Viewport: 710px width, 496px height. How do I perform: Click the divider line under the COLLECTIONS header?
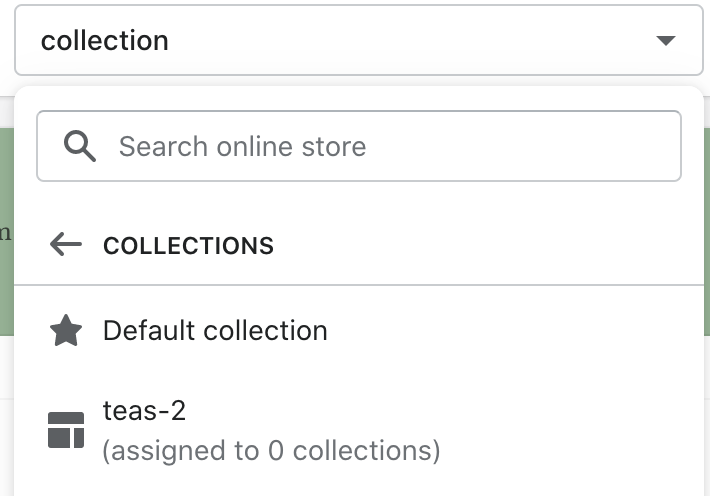360,285
